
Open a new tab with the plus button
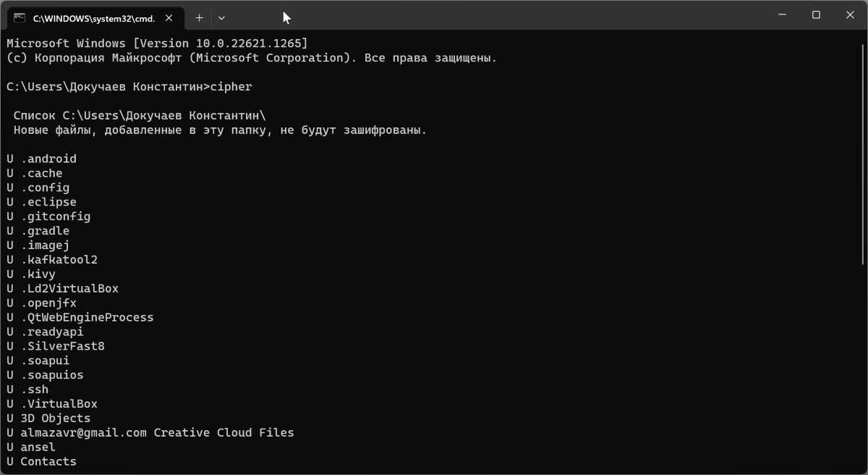(199, 17)
